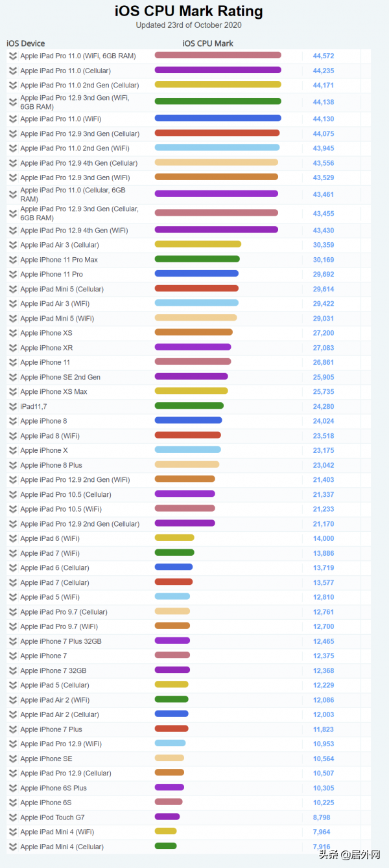Image resolution: width=389 pixels, height=868 pixels.
Task: Click the iOS Device column header
Action: (26, 43)
